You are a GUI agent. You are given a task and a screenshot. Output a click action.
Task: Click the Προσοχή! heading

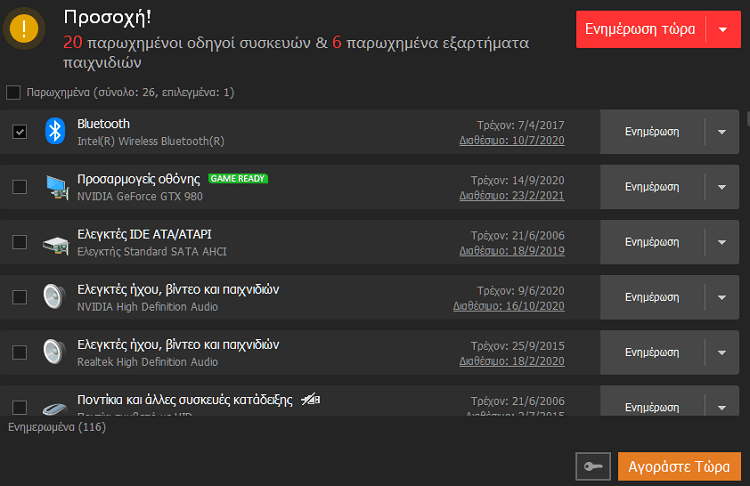[108, 17]
